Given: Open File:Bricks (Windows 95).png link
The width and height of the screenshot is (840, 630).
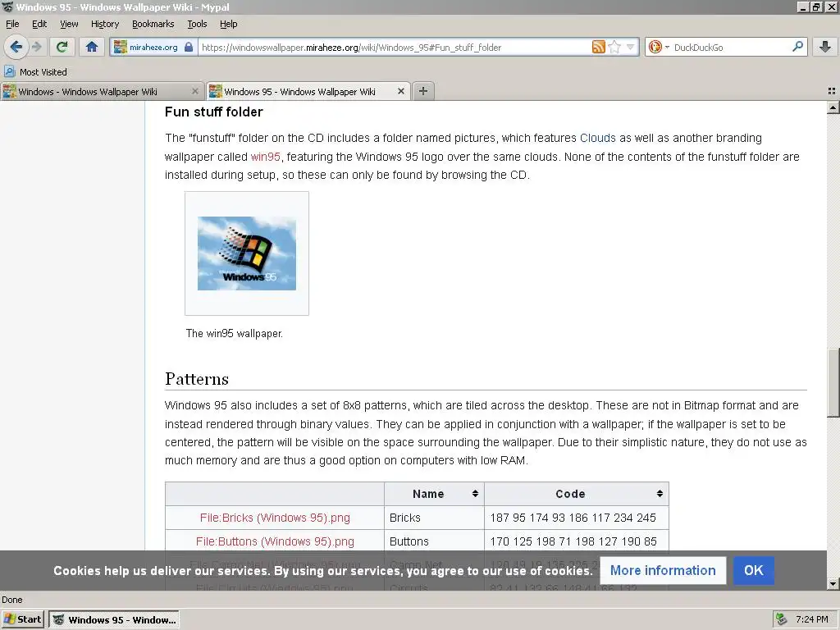Looking at the screenshot, I should 275,518.
